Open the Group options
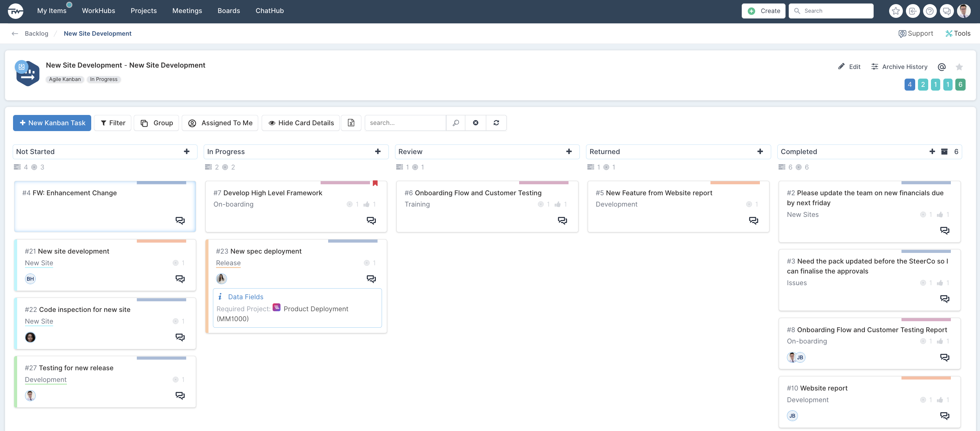 coord(156,123)
